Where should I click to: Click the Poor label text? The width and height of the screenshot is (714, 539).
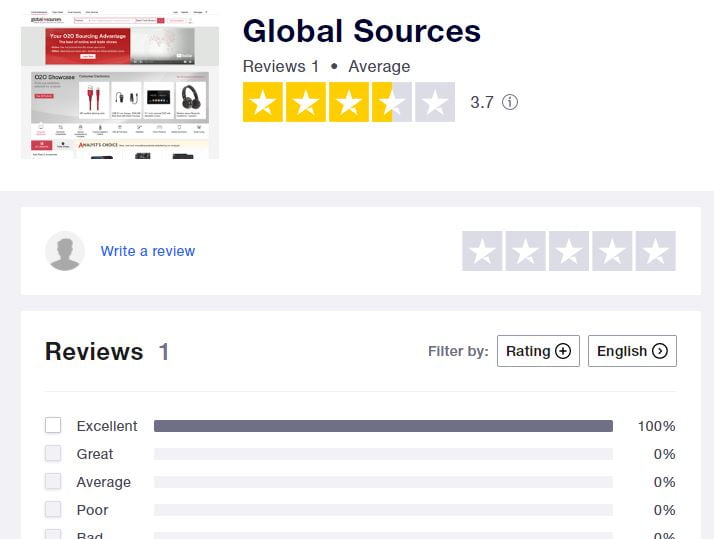[x=92, y=510]
